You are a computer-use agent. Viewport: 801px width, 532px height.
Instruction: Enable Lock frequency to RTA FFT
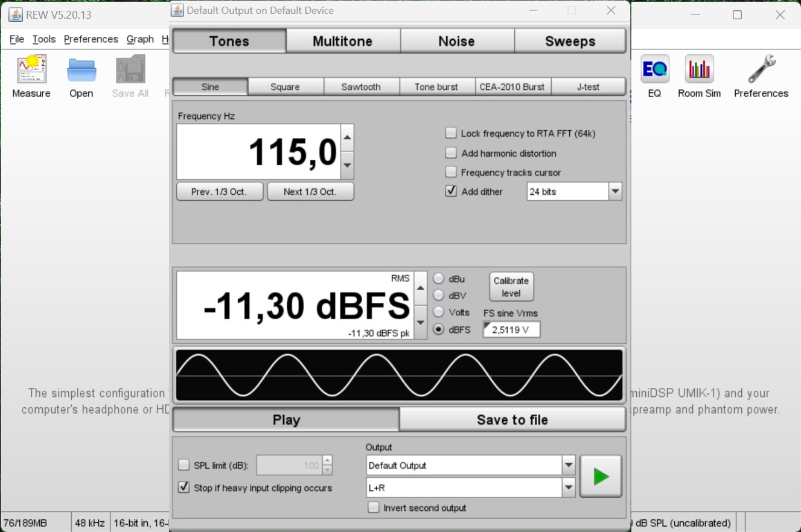click(x=451, y=133)
